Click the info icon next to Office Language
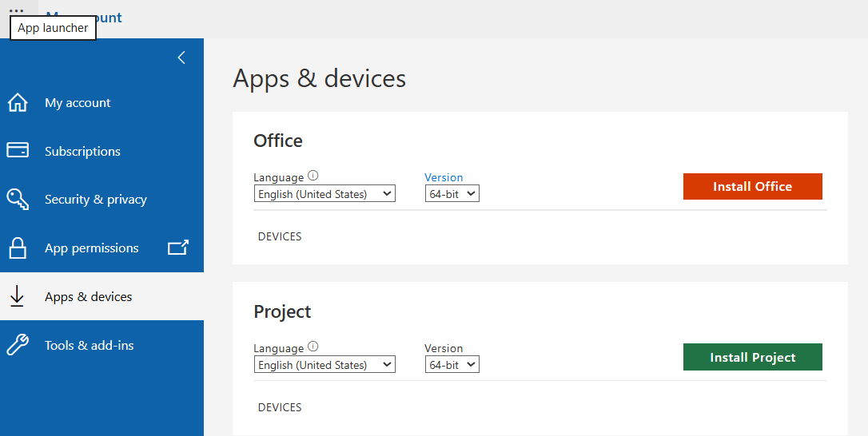 pos(313,176)
